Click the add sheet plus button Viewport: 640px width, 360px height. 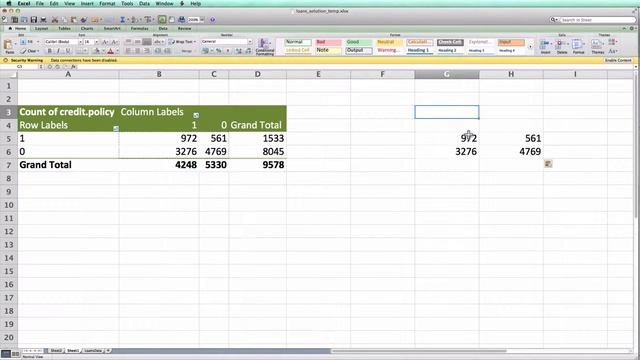[108, 351]
